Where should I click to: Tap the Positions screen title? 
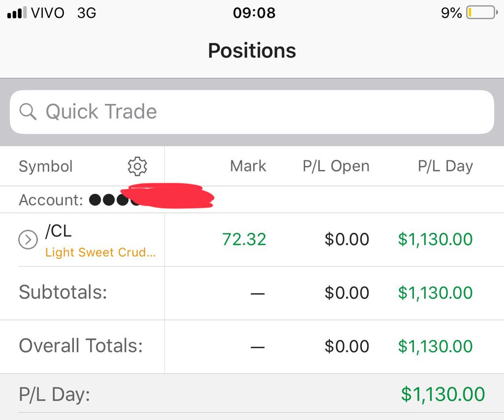(252, 51)
